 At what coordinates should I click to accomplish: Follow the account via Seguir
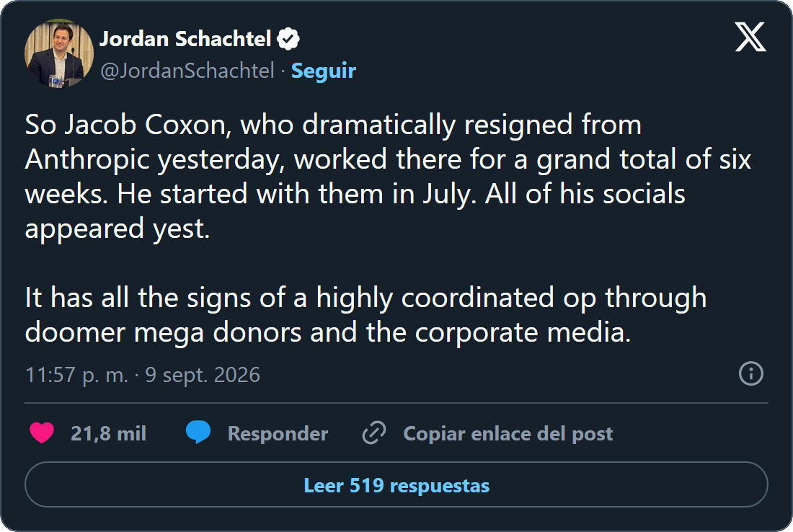pyautogui.click(x=324, y=71)
